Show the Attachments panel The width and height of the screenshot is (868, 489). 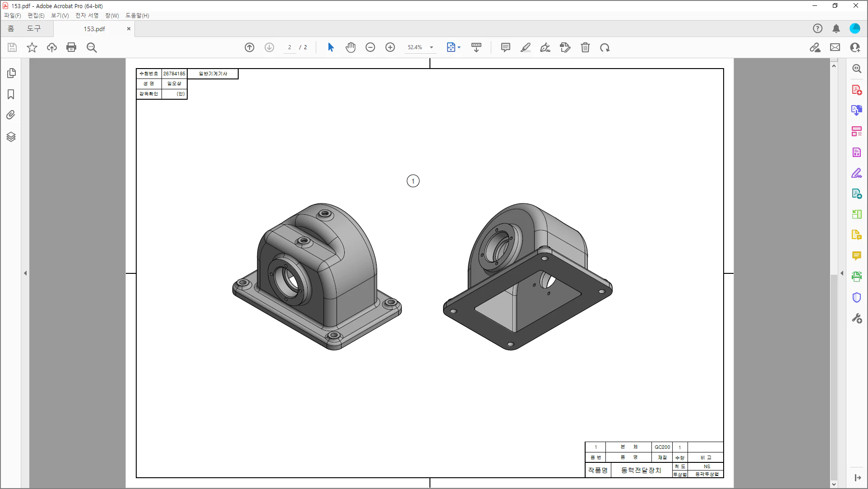[11, 115]
